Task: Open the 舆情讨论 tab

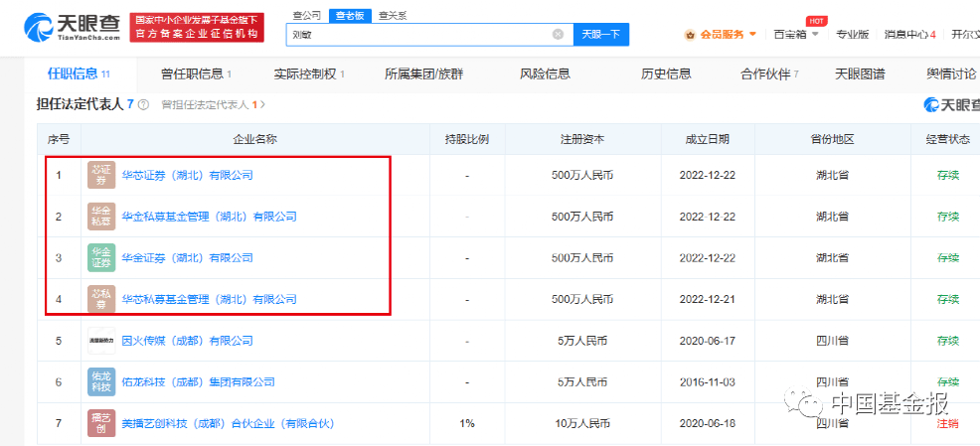Action: click(951, 74)
